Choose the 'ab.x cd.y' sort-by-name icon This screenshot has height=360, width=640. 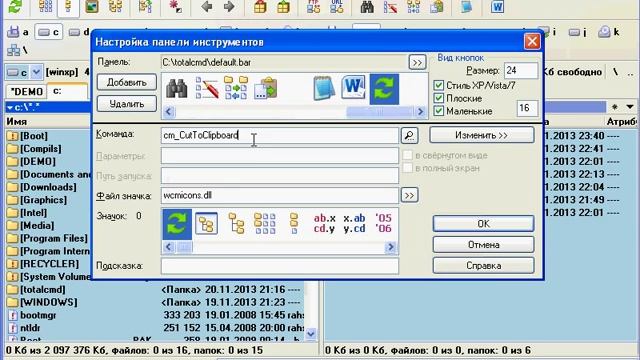point(324,223)
